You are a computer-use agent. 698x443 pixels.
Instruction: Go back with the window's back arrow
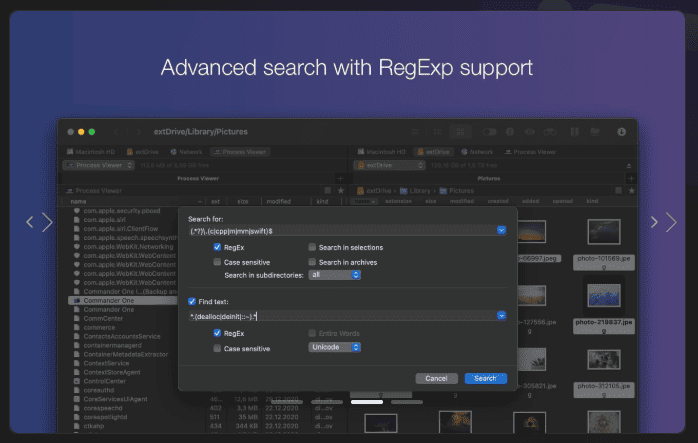tap(116, 132)
